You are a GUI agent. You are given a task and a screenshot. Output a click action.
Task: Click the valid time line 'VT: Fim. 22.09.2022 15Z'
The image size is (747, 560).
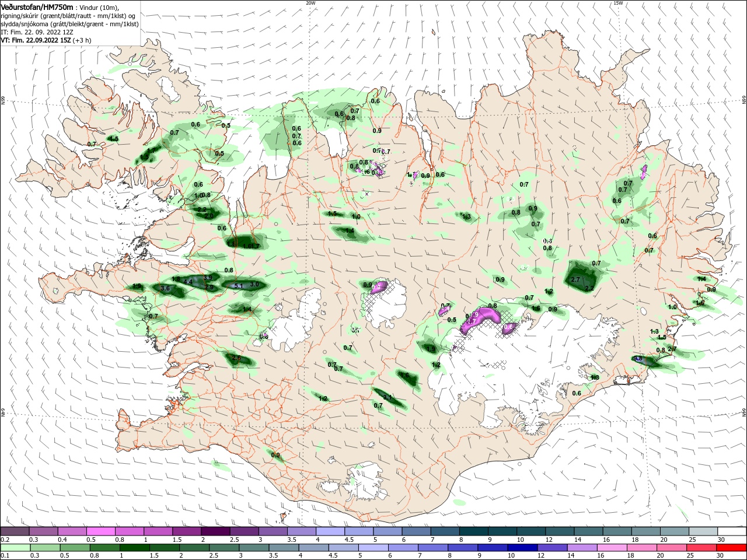(x=36, y=40)
